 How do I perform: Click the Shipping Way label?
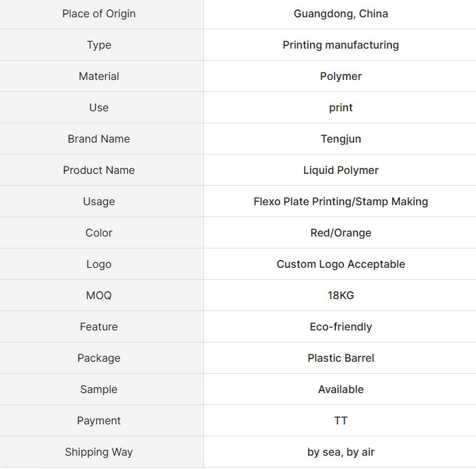coord(99,452)
